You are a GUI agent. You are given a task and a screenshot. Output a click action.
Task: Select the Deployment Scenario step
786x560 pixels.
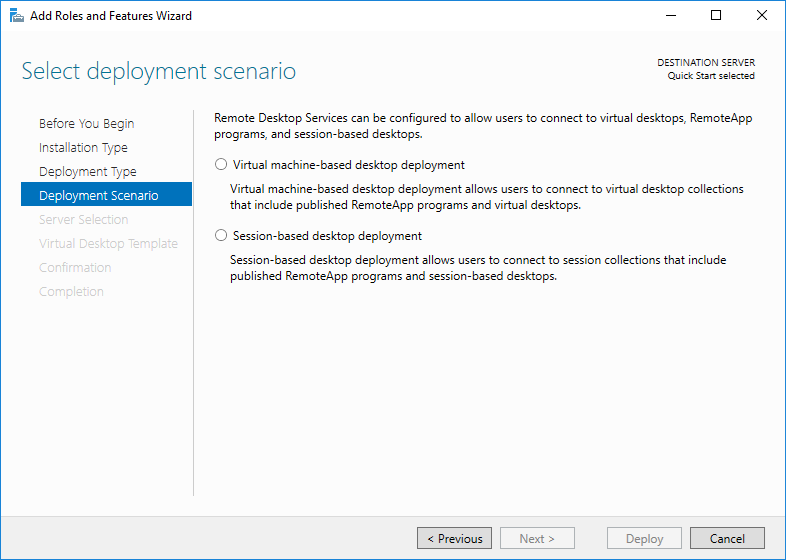[x=106, y=195]
